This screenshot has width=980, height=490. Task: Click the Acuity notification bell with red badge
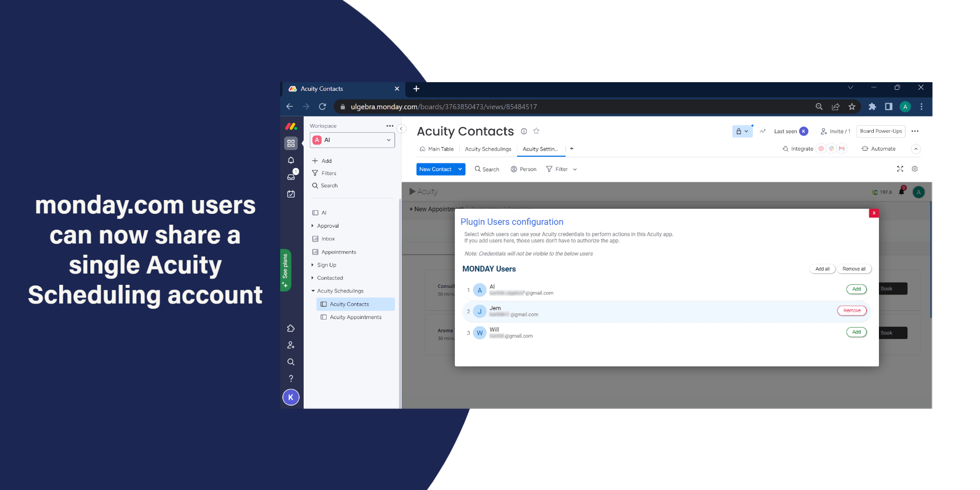(902, 191)
